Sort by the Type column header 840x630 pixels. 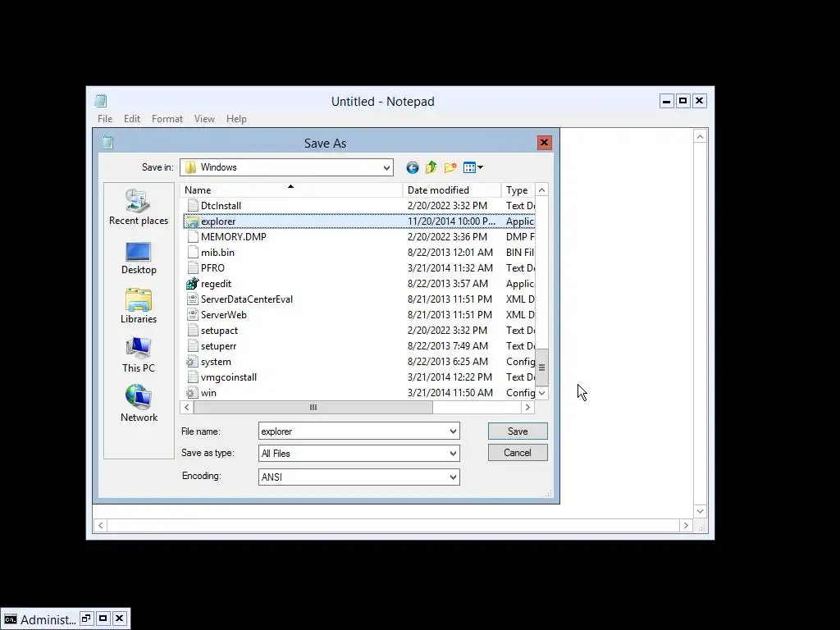518,190
